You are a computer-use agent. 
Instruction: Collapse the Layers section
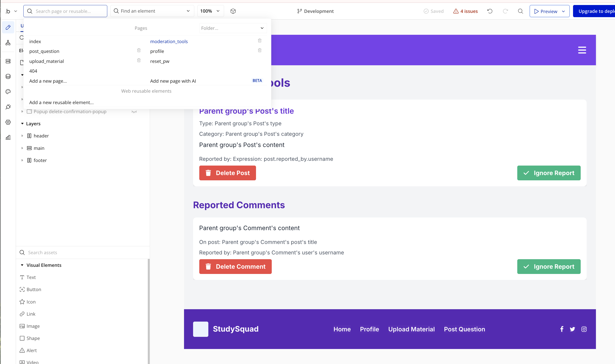tap(22, 124)
